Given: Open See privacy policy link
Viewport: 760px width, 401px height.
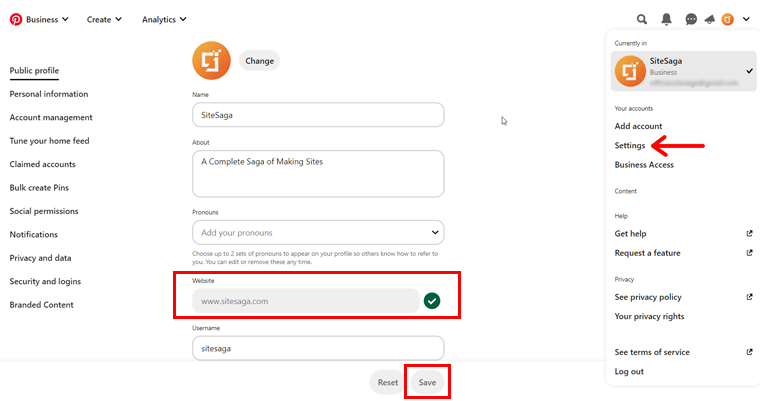Looking at the screenshot, I should (x=648, y=297).
